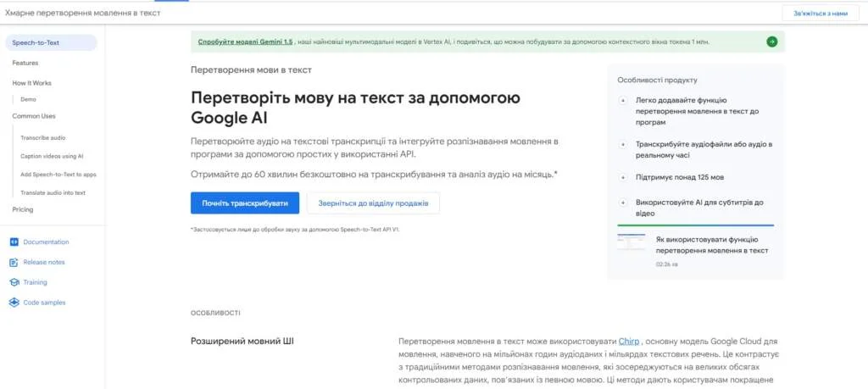Click the 'Розширений мовний ШІ' heading
Image resolution: width=868 pixels, height=389 pixels.
[242, 342]
